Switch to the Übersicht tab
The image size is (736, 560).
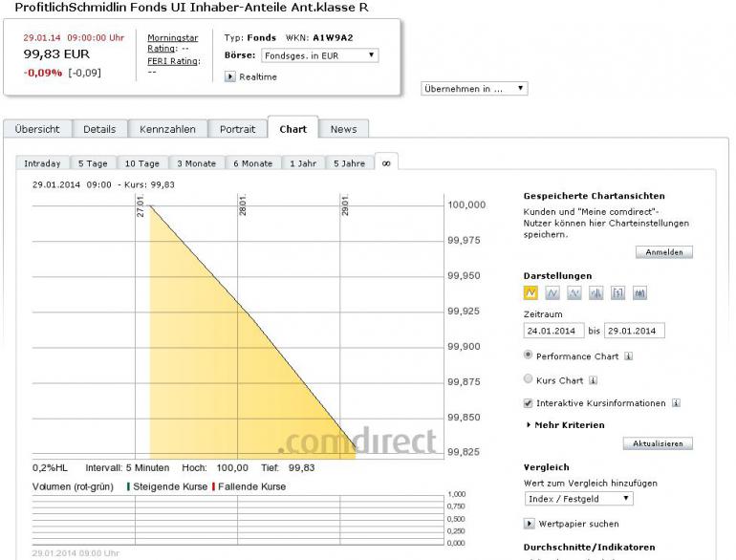pos(37,129)
